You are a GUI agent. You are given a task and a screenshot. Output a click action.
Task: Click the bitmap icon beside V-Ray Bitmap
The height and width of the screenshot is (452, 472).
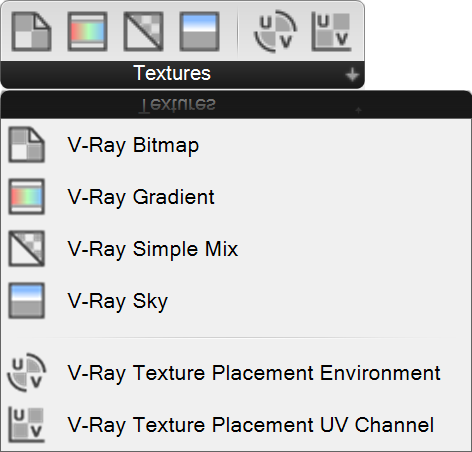(26, 145)
